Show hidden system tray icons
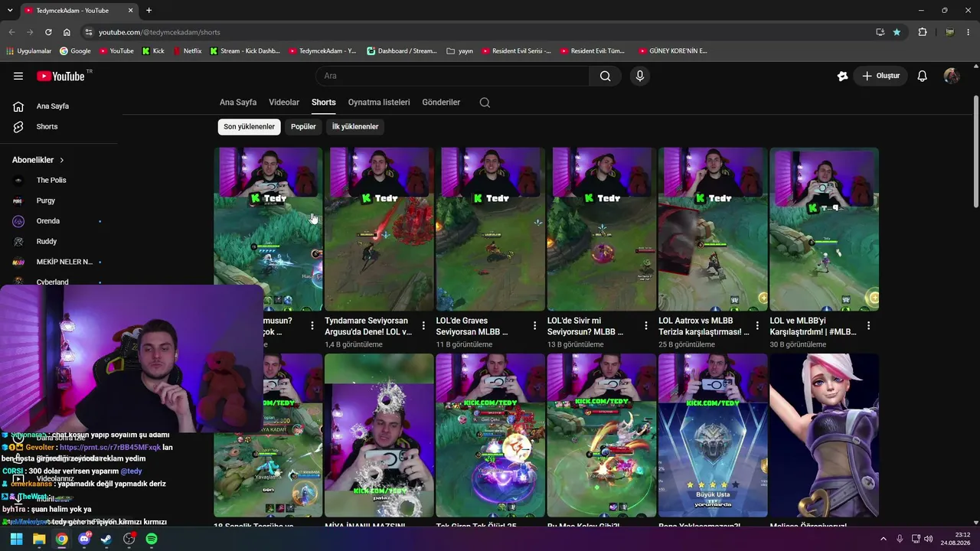The width and height of the screenshot is (980, 551). pos(883,539)
